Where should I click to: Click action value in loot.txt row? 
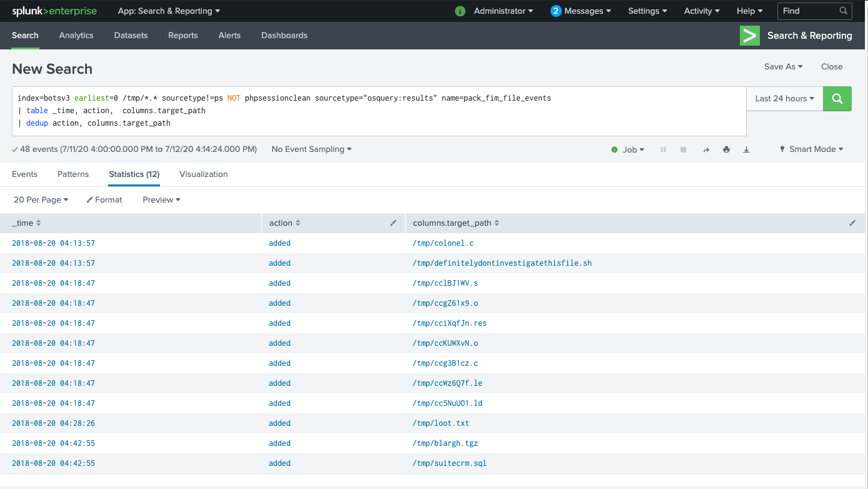(x=280, y=423)
